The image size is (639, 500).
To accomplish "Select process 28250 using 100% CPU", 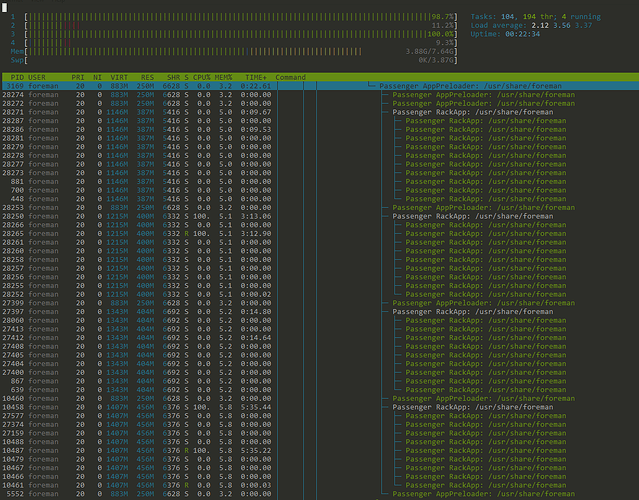I will coord(320,216).
